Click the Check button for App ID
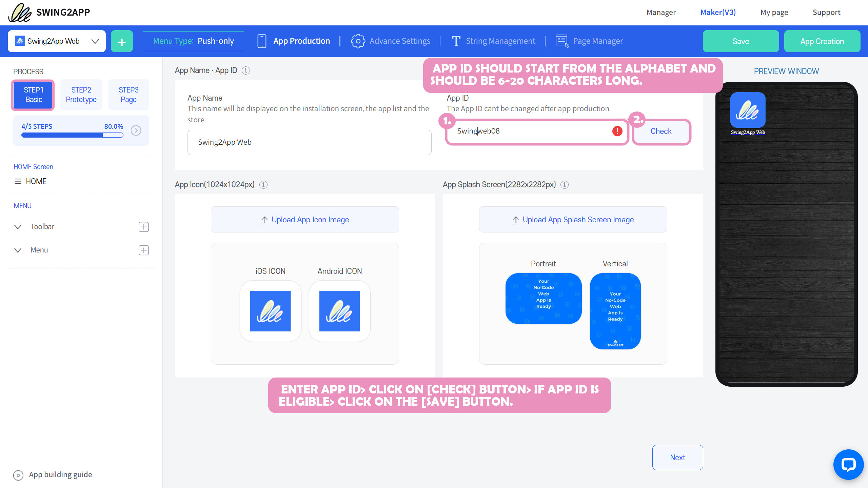 [x=661, y=131]
